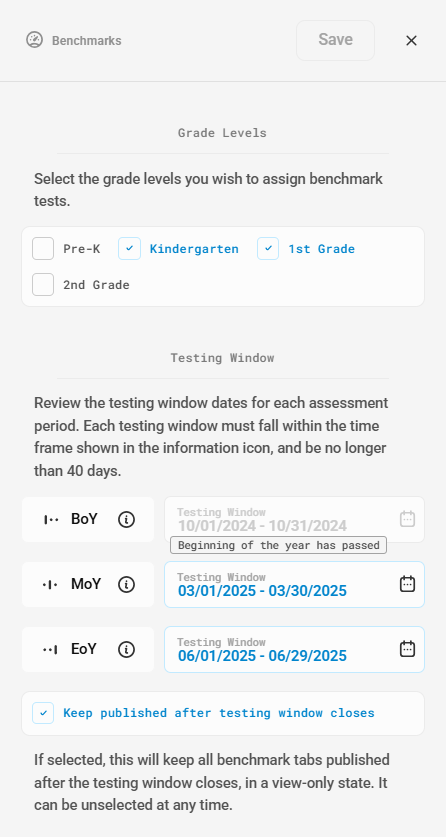Uncheck the Kindergarten grade level
The width and height of the screenshot is (446, 837).
coord(129,249)
